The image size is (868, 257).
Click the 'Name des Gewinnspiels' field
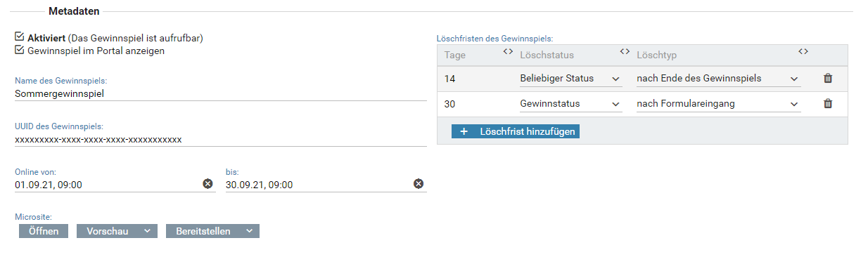(x=220, y=93)
